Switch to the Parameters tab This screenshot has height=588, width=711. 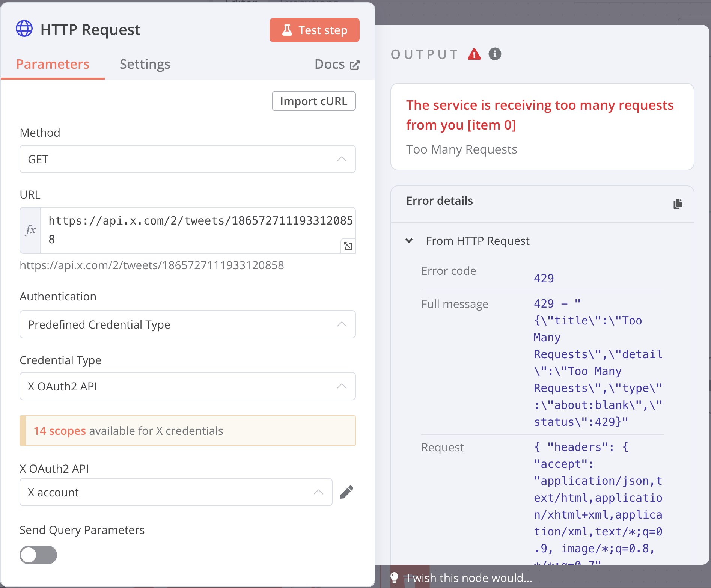(53, 64)
